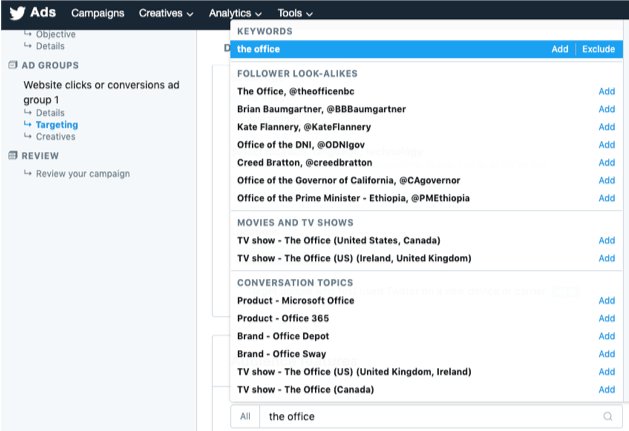Screen dimensions: 629x431
Task: Add Office of the Governor of California
Action: tap(607, 180)
